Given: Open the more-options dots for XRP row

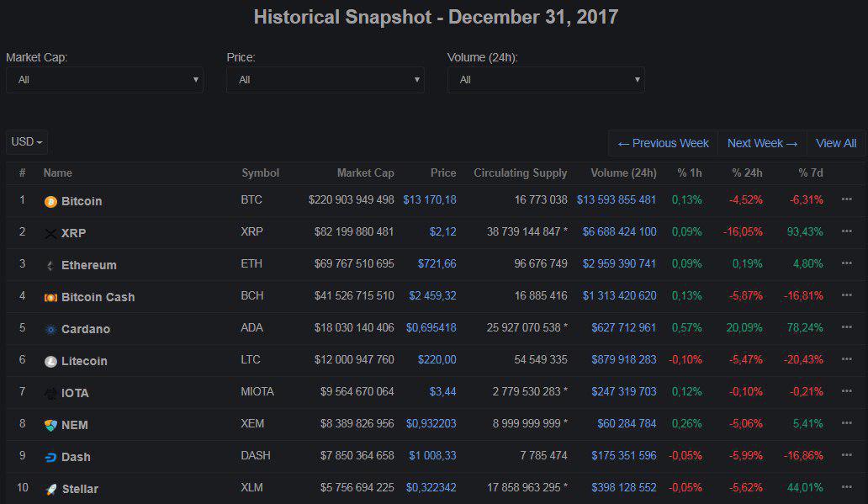Looking at the screenshot, I should [x=846, y=231].
